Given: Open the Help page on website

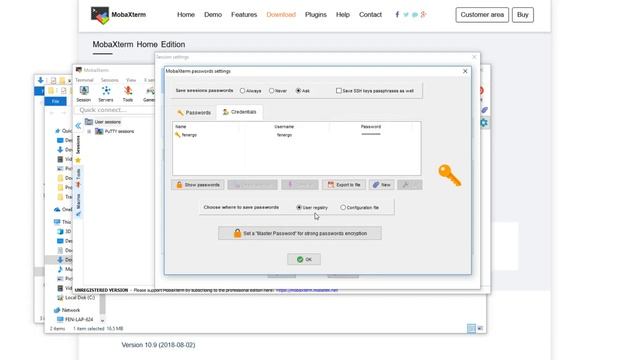Looking at the screenshot, I should pyautogui.click(x=343, y=15).
